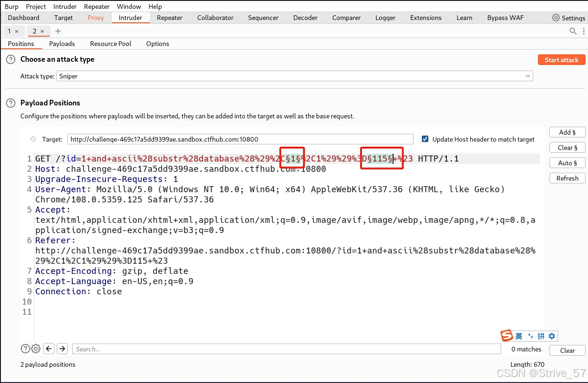Switch to the Proxy tab
This screenshot has height=383, width=588.
(x=96, y=18)
